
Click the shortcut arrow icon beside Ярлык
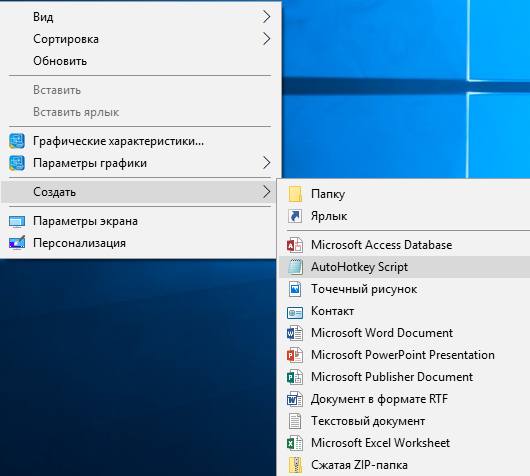295,216
